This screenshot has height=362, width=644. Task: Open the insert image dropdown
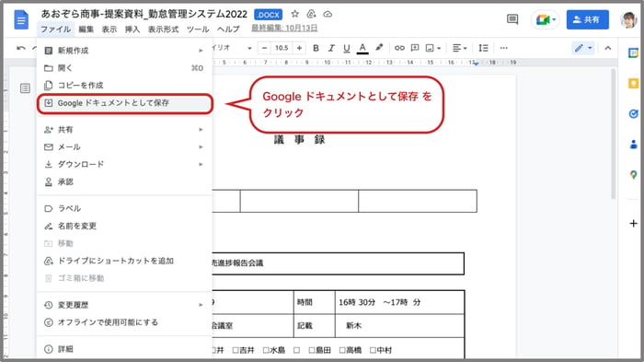(x=433, y=48)
